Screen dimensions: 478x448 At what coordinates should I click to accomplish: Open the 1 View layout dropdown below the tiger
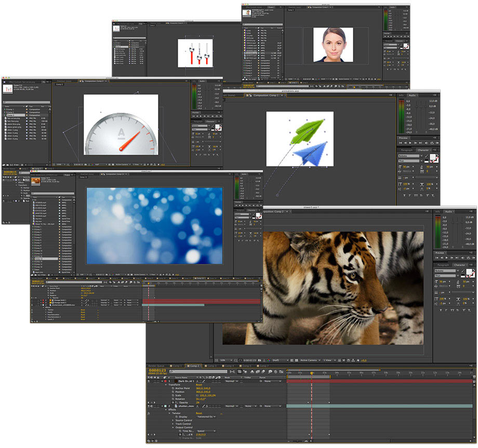(x=328, y=360)
